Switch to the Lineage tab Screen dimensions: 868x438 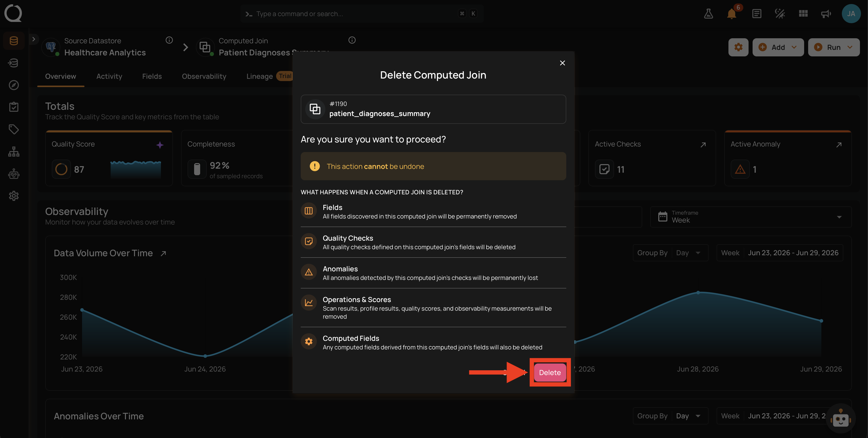[259, 76]
